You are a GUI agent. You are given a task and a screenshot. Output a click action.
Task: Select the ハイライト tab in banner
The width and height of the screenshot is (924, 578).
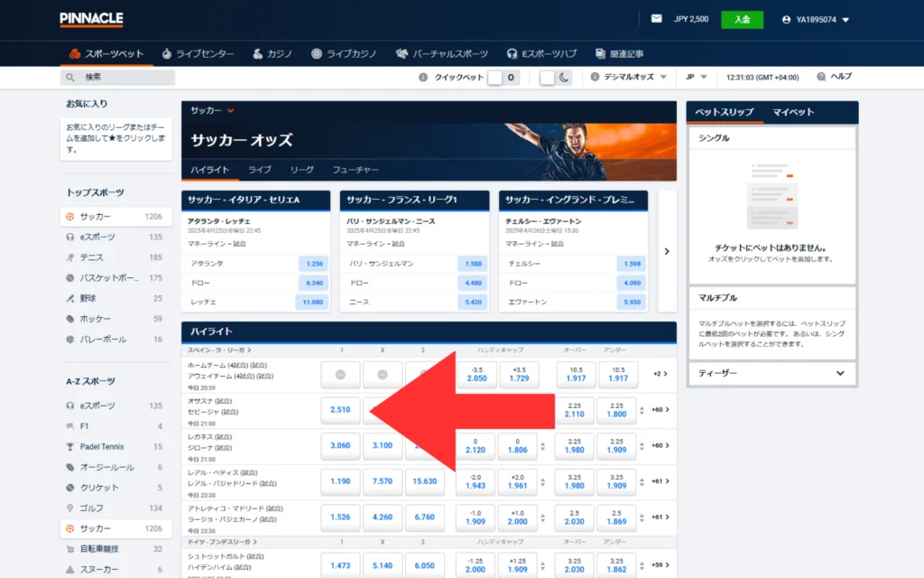tap(209, 170)
